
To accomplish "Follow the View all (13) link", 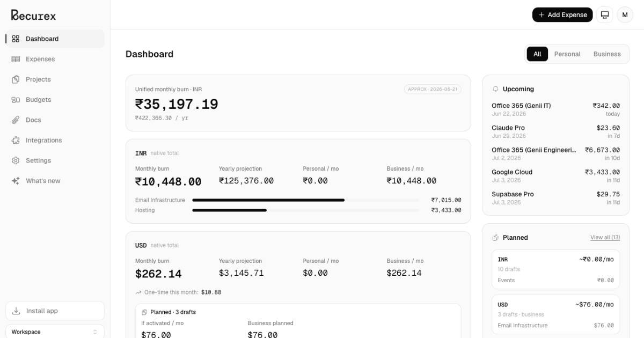I will click(x=605, y=238).
